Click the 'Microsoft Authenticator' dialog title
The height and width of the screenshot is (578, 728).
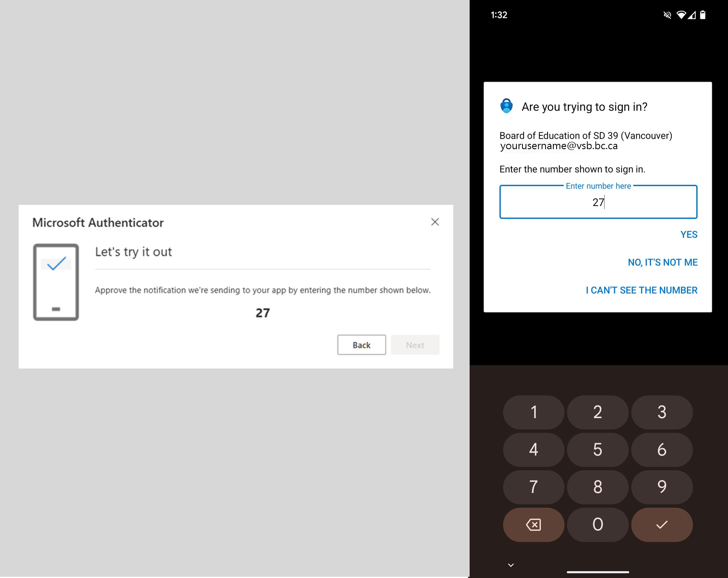click(98, 222)
